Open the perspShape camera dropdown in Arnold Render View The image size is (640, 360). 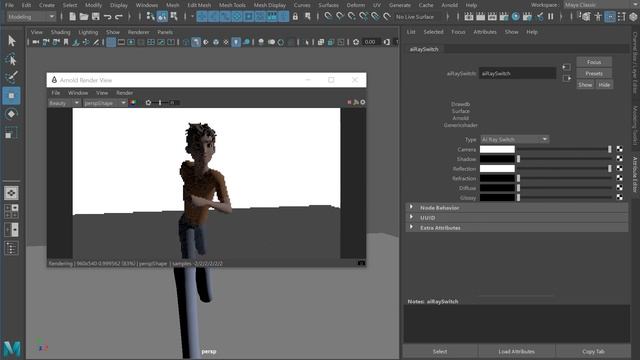[104, 103]
